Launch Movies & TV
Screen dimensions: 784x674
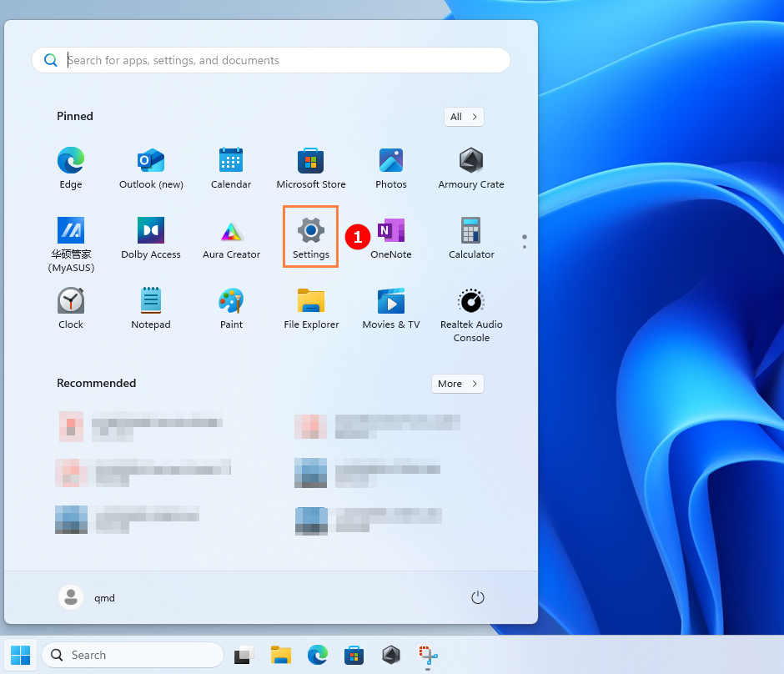391,309
